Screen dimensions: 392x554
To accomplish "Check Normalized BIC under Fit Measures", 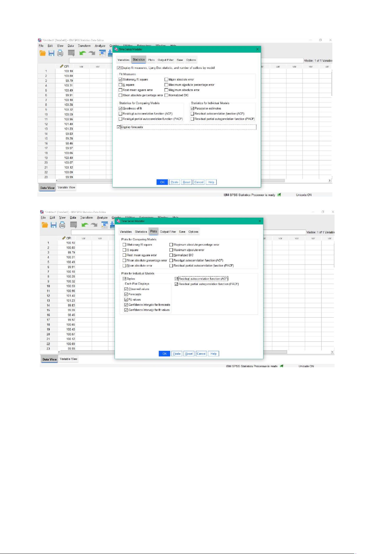I will tap(166, 95).
